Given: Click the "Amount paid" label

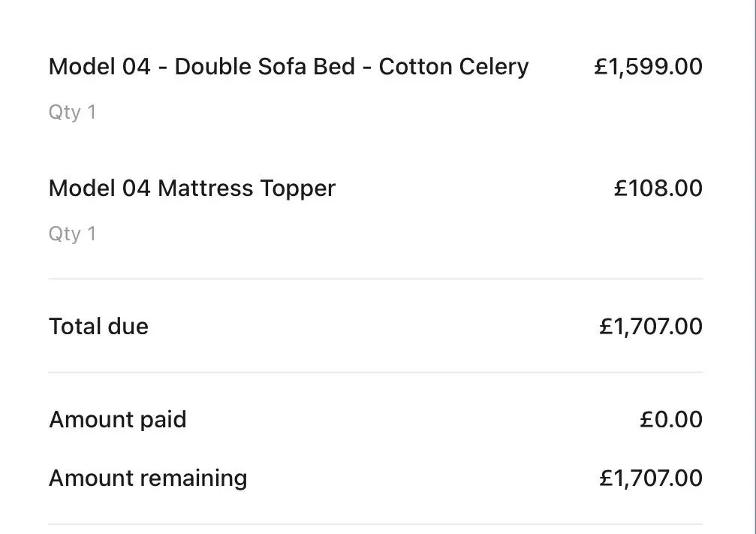Looking at the screenshot, I should coord(117,419).
